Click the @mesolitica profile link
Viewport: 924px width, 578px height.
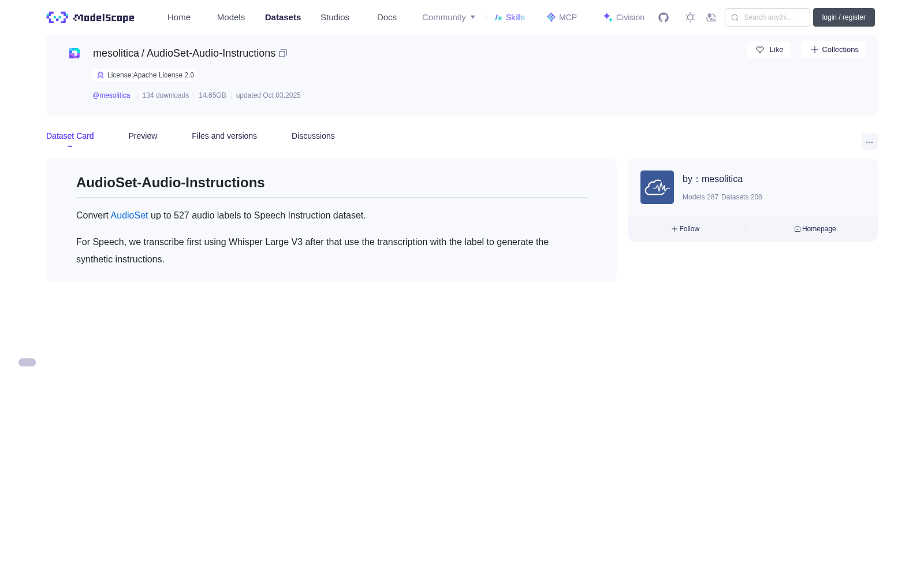pos(111,95)
